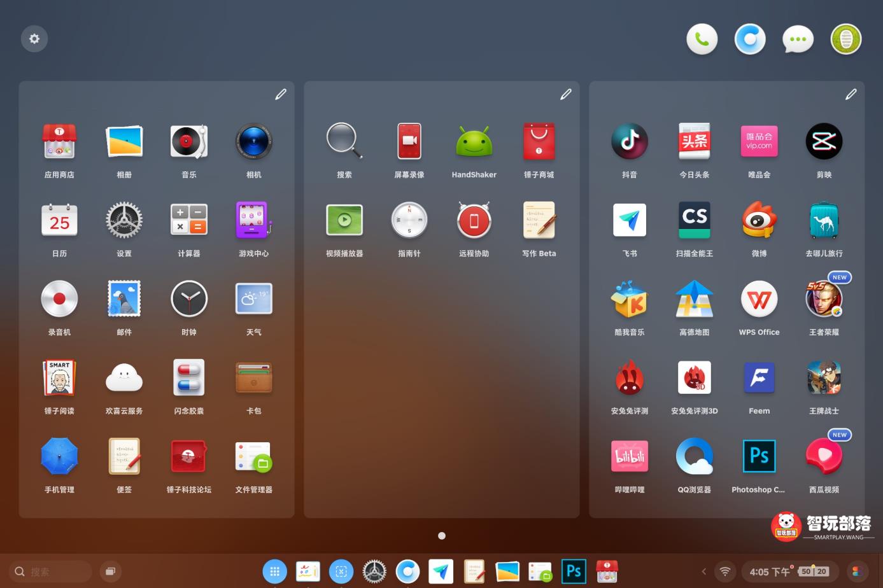Toggle the app launcher grid in taskbar
This screenshot has width=883, height=588.
[275, 571]
